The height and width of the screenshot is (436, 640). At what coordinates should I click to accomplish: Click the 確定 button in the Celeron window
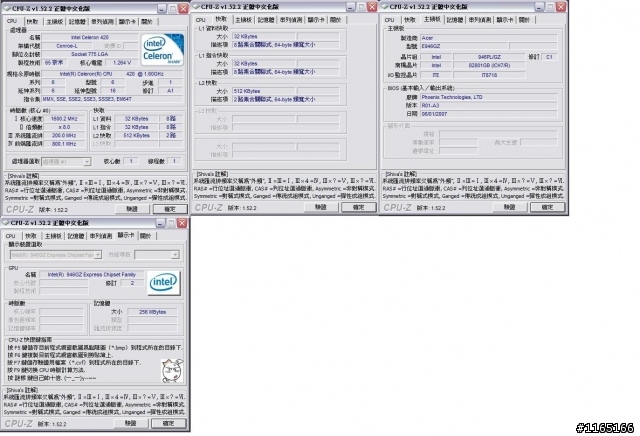(x=170, y=209)
